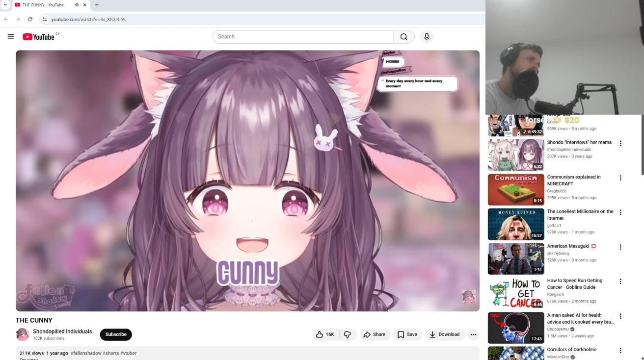Open options for American Mesugaki video
The width and height of the screenshot is (644, 360).
pos(620,247)
